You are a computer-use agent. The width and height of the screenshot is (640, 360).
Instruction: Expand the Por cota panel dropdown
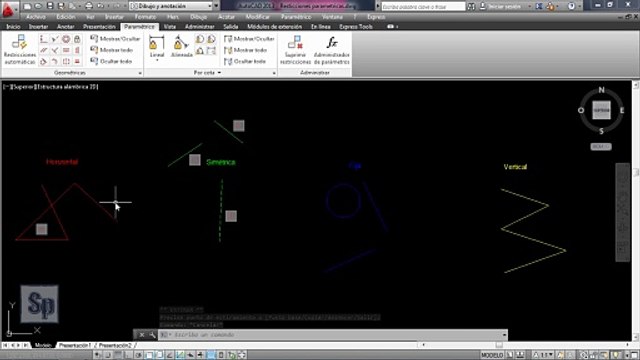[219, 73]
